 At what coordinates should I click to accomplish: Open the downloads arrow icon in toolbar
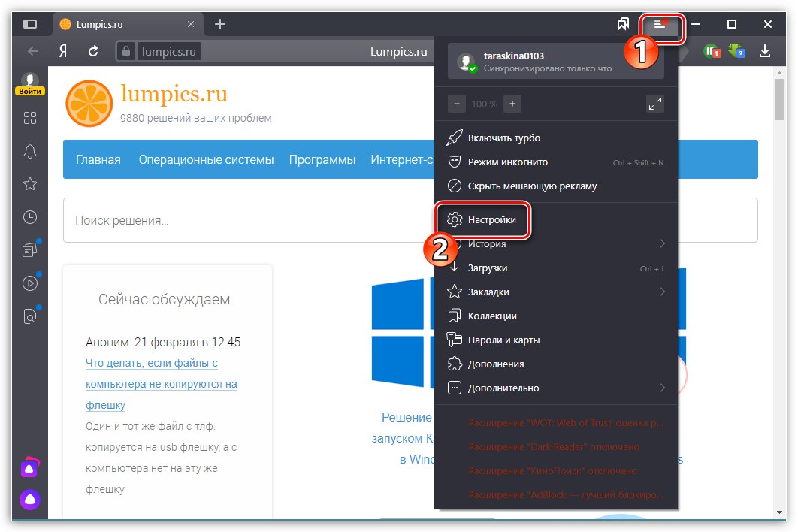(x=764, y=51)
